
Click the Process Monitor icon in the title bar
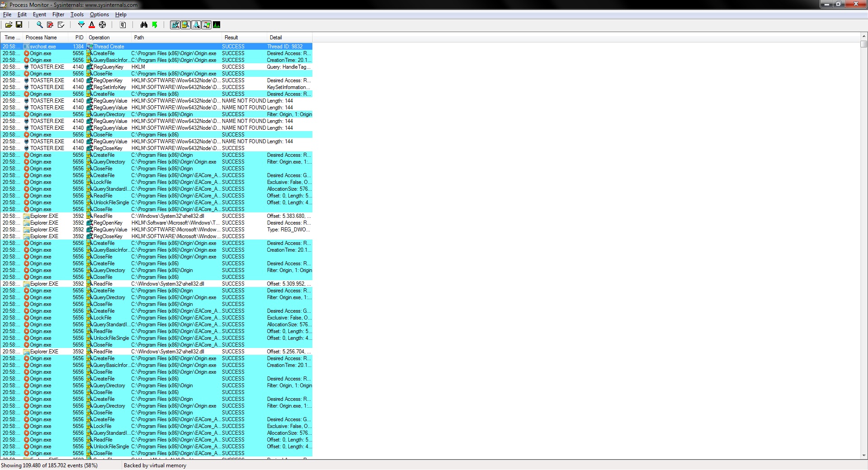pos(4,5)
